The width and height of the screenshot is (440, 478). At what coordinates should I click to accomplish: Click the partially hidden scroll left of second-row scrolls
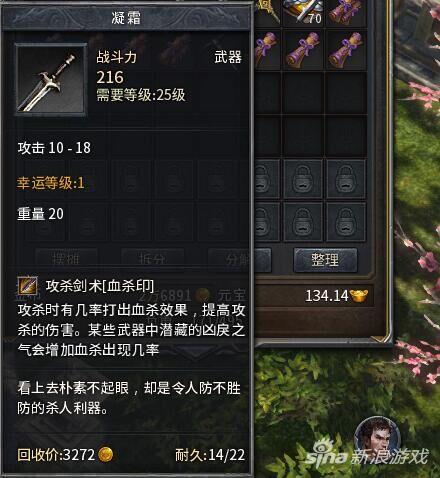pyautogui.click(x=267, y=50)
